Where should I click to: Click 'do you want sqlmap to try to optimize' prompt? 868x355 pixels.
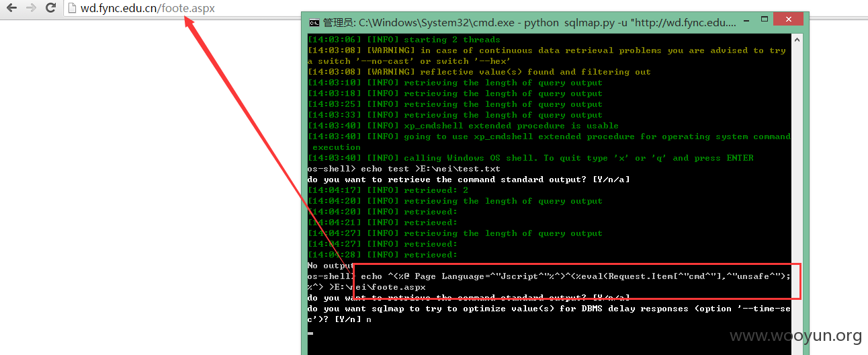549,309
